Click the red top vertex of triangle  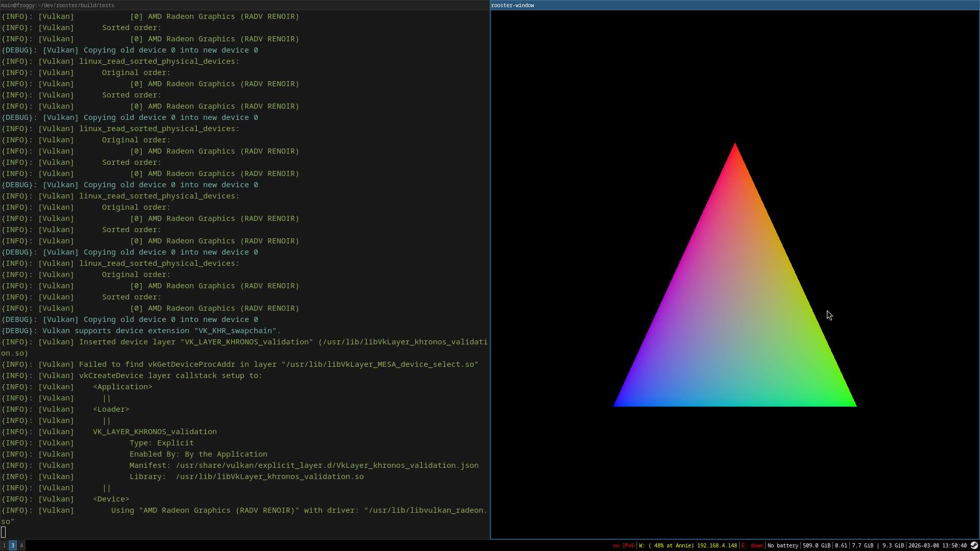[x=734, y=148]
